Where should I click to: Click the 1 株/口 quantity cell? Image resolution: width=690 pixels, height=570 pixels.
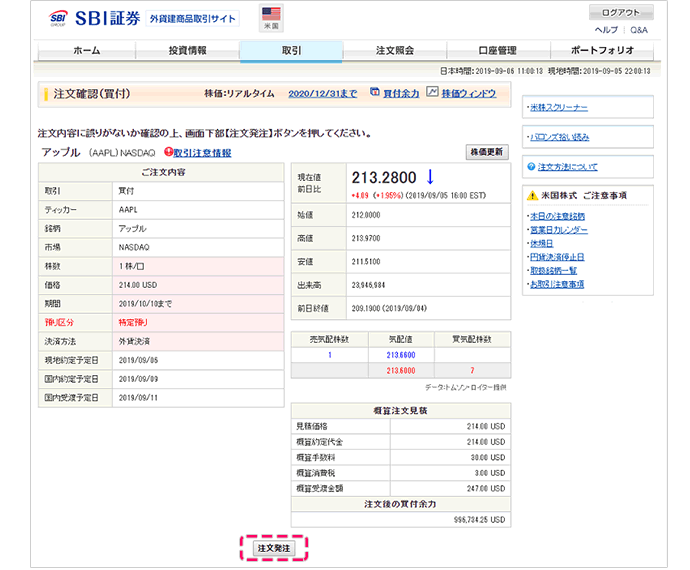(x=198, y=266)
